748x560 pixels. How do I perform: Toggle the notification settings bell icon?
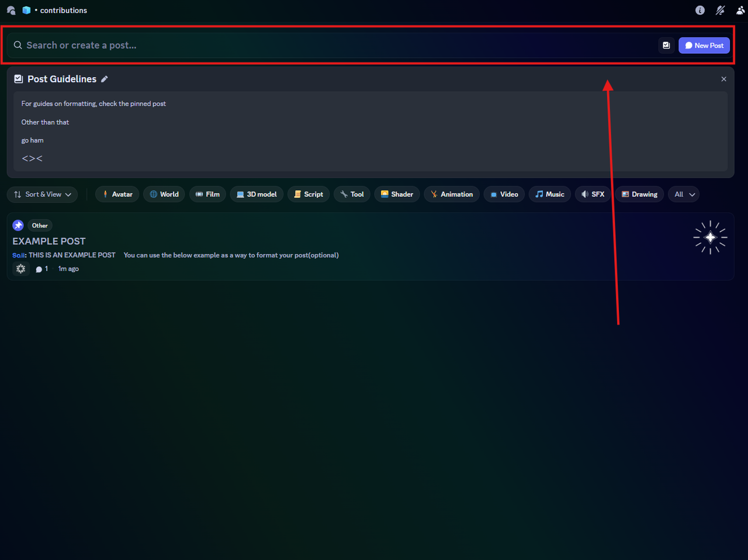721,11
